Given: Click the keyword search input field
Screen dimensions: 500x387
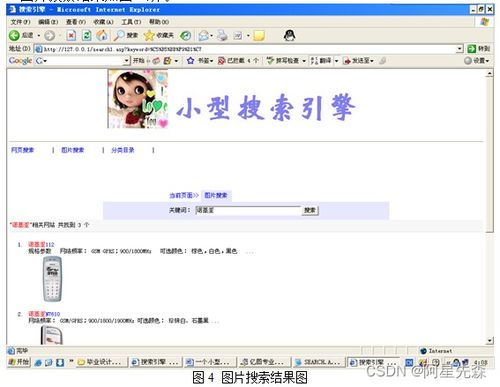Looking at the screenshot, I should (248, 210).
